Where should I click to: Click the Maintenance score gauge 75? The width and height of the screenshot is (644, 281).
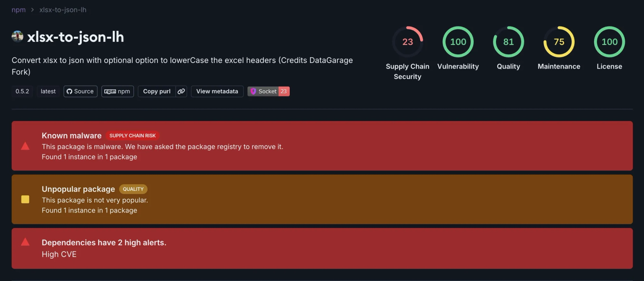point(559,42)
